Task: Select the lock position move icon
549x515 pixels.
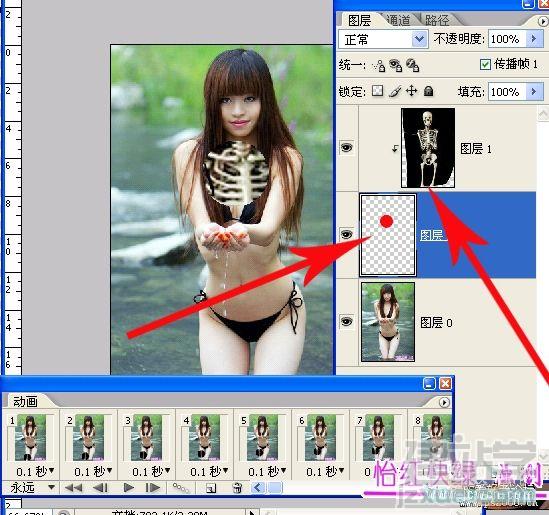Action: [x=411, y=91]
